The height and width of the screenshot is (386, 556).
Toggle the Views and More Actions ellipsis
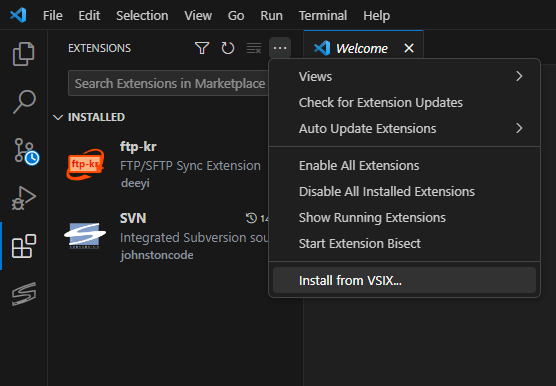click(280, 48)
